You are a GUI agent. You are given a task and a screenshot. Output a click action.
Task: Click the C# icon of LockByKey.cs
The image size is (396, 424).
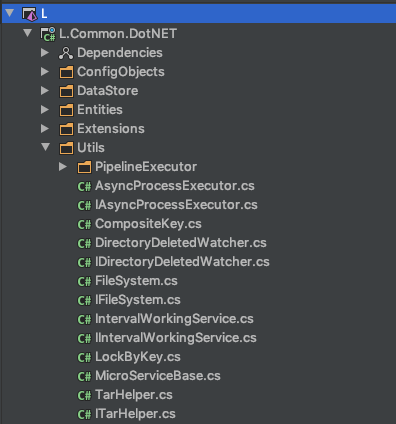click(84, 358)
